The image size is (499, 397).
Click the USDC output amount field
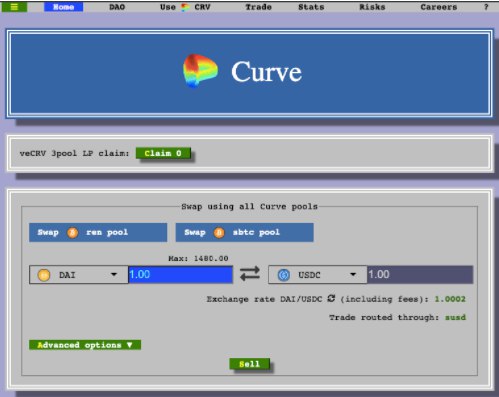(x=420, y=275)
